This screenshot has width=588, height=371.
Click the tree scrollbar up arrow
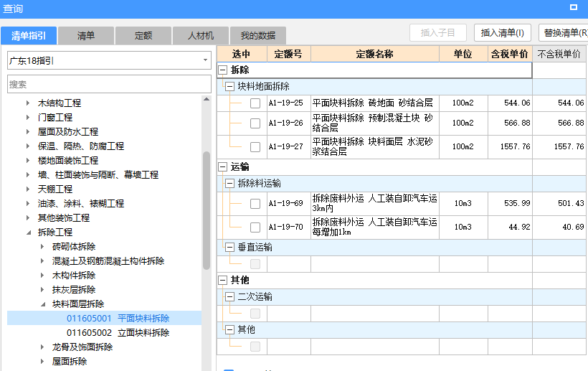(207, 100)
